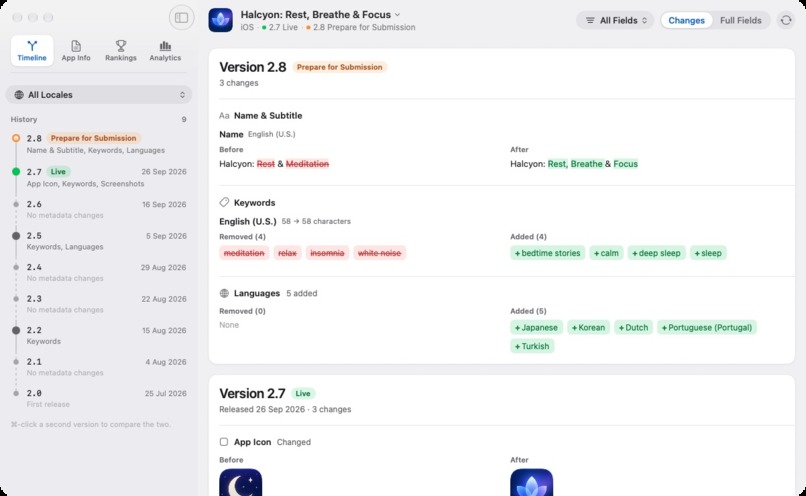
Task: Click the Version 2.8 heading
Action: tap(252, 67)
